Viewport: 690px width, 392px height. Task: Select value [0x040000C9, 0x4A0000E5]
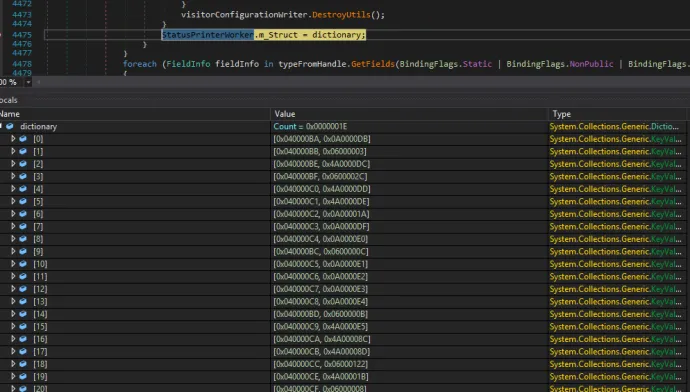tap(321, 326)
